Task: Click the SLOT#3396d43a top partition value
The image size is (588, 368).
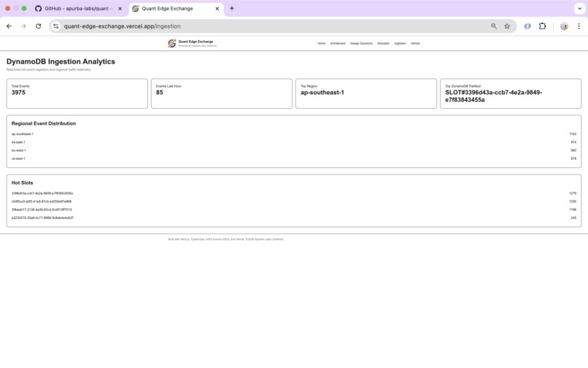Action: click(493, 96)
